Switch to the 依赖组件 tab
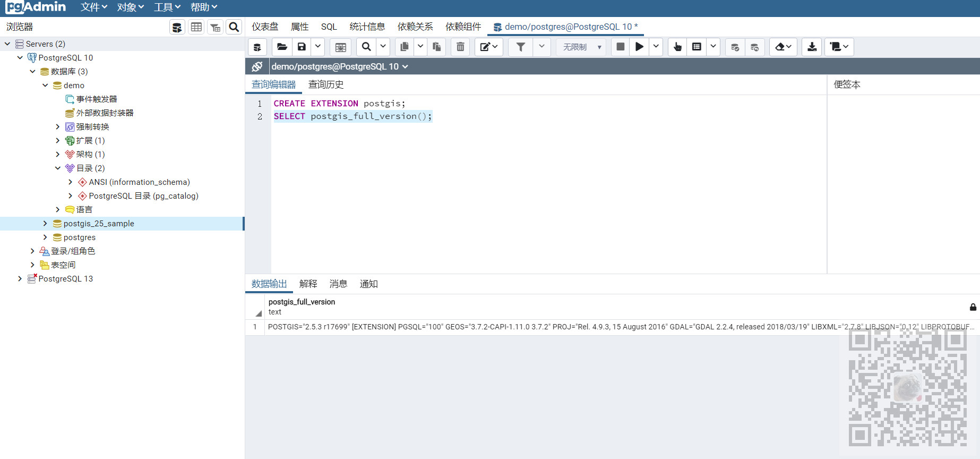980x459 pixels. click(x=463, y=27)
